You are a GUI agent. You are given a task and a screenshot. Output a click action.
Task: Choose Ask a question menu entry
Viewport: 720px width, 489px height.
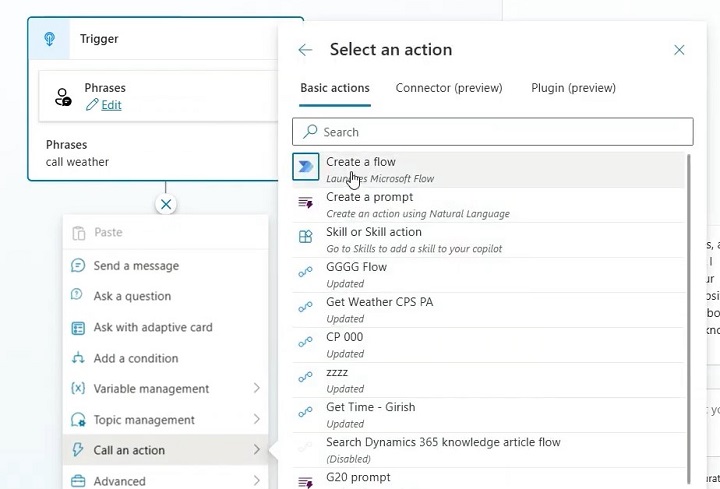[x=132, y=296]
